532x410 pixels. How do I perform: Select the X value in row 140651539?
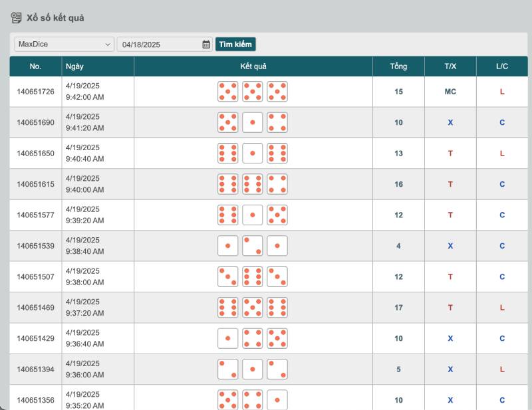450,246
